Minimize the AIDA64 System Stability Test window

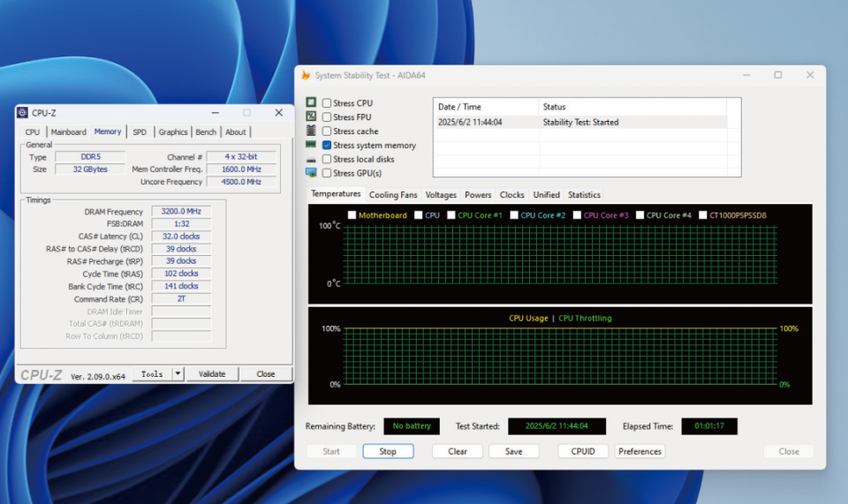[746, 75]
